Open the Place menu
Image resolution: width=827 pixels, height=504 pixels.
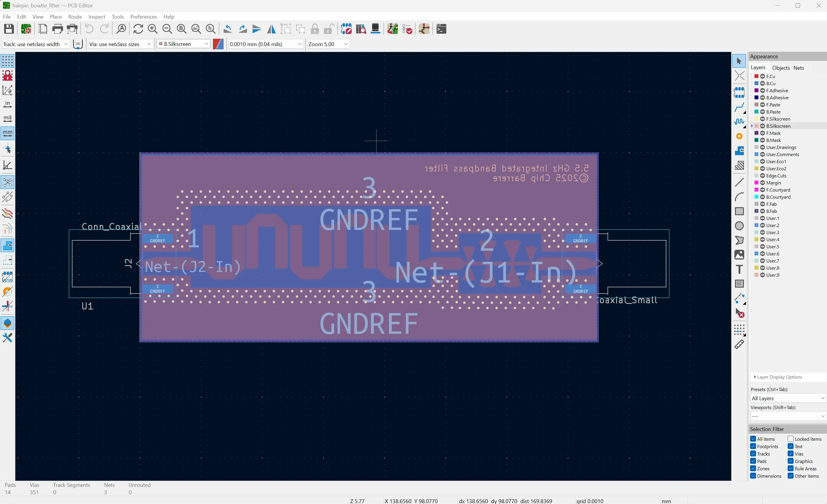click(x=56, y=17)
